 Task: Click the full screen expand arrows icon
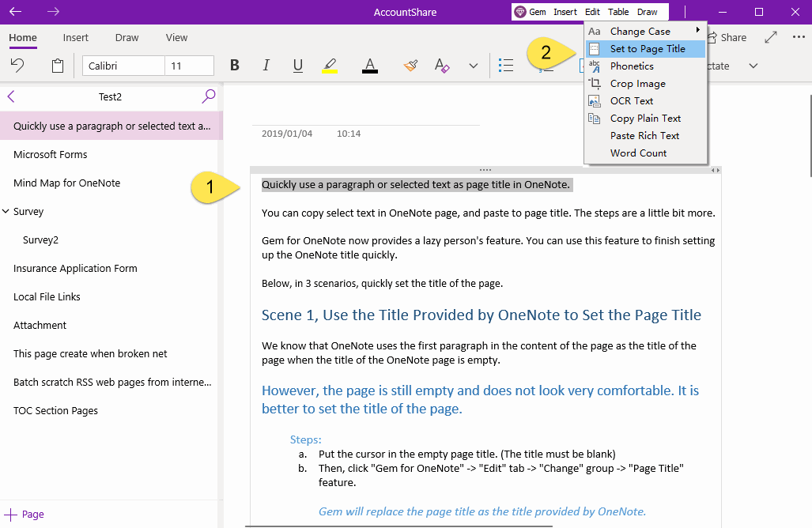coord(771,37)
